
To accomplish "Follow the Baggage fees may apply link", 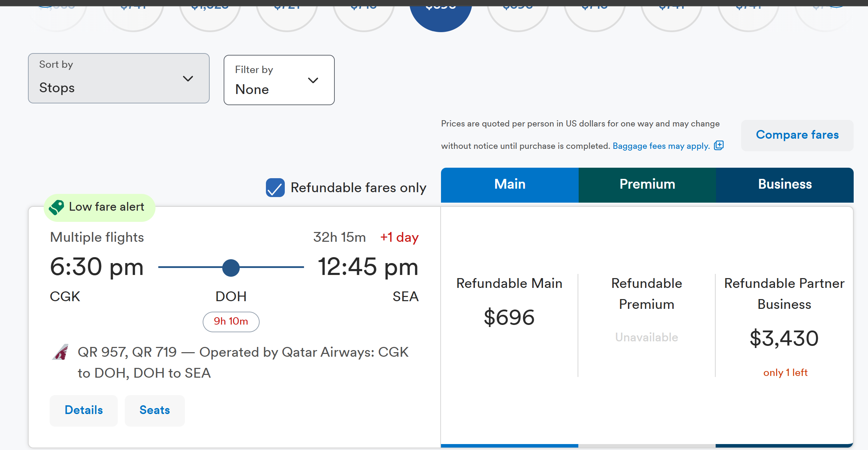I will [x=661, y=146].
